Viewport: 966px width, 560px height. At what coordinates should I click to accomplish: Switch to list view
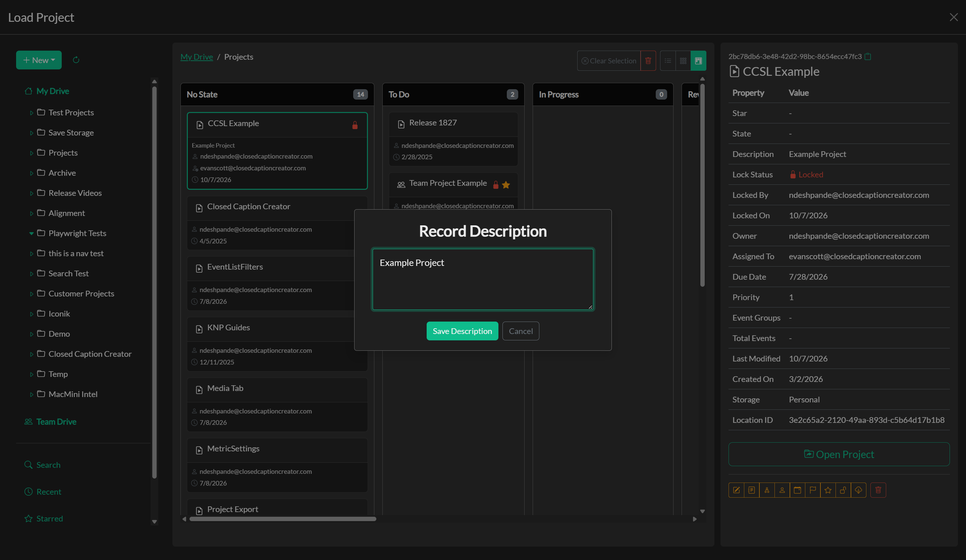pos(668,61)
